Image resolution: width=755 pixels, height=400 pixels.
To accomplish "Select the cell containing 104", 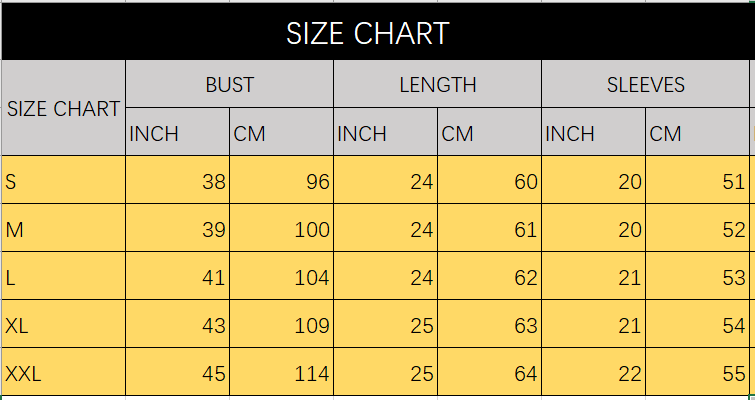I will 282,276.
